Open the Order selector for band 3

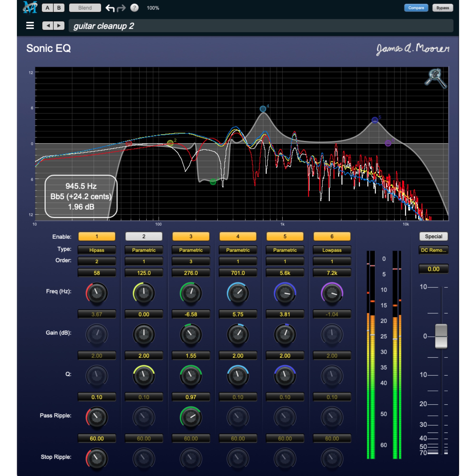pyautogui.click(x=191, y=261)
